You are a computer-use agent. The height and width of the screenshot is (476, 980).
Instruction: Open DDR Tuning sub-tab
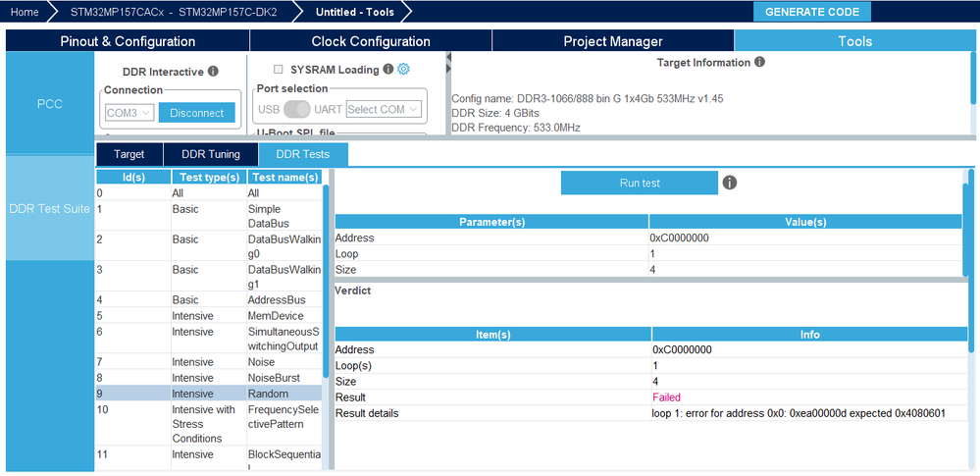[x=211, y=154]
